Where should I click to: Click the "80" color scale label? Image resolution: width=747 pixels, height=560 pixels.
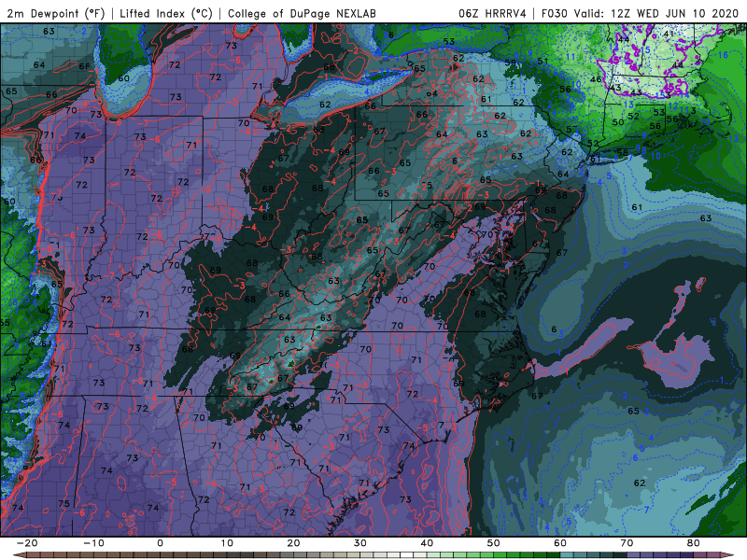click(x=694, y=543)
